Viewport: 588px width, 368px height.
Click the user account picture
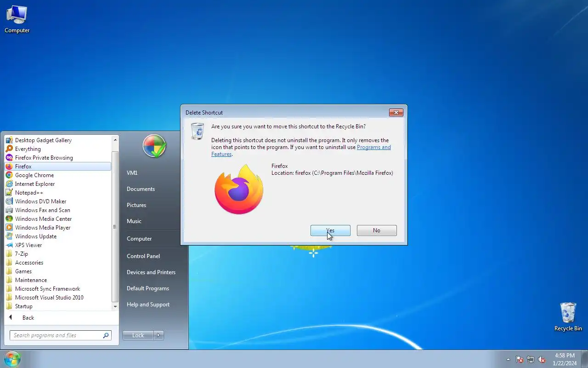pos(154,146)
